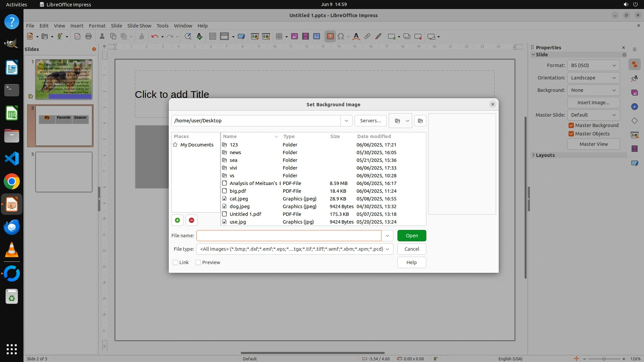Click the green Open button
The image size is (644, 362).
(x=412, y=236)
